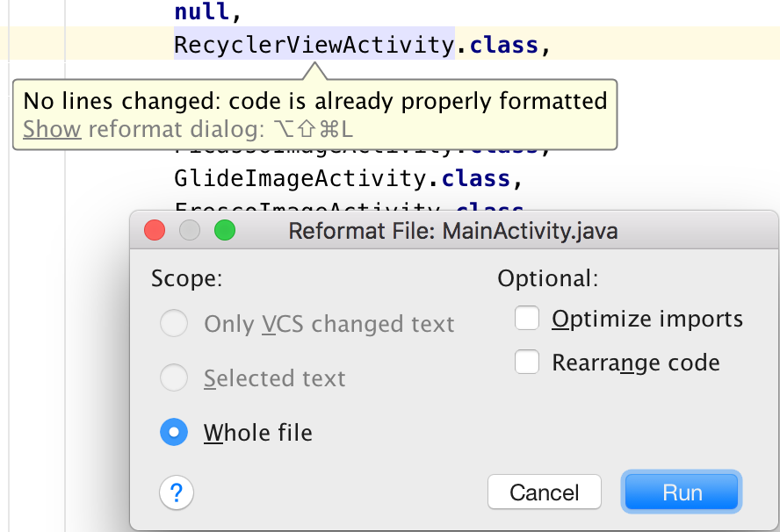Choose the Selected text radio option
Screen dimensions: 780x532
(x=174, y=378)
